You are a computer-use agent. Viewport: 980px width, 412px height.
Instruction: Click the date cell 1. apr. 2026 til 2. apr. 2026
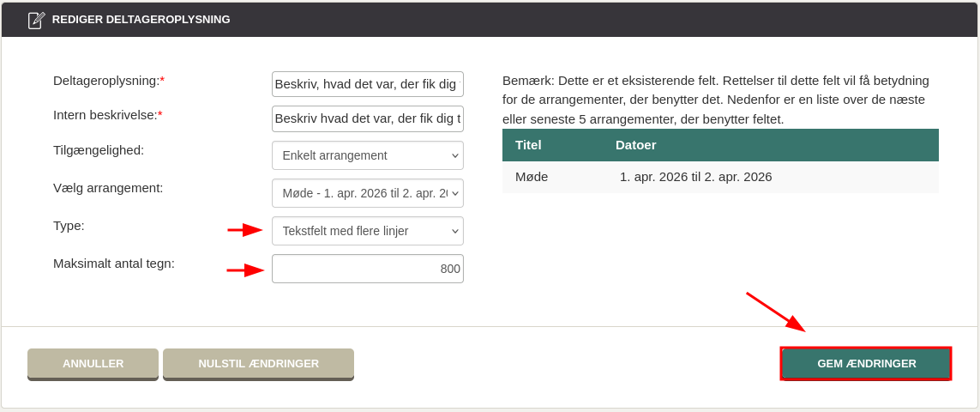pos(695,177)
